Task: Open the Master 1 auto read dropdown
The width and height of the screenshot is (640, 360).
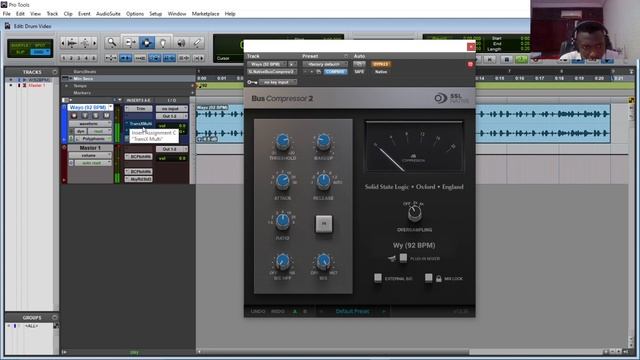Action: coord(93,163)
